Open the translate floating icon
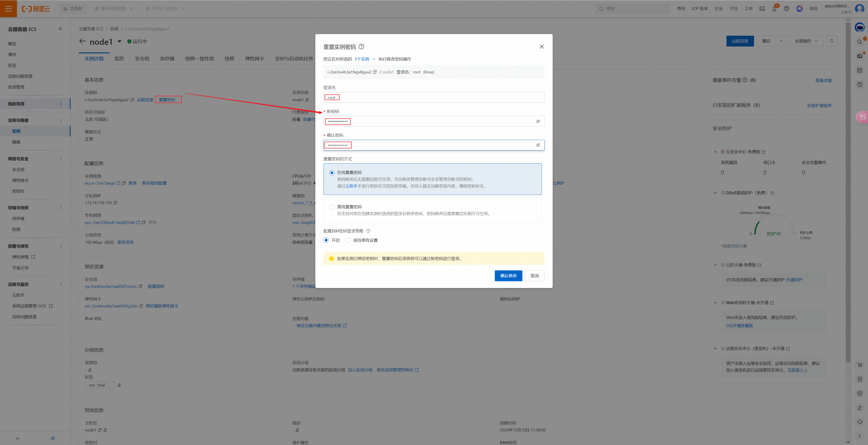Image resolution: width=868 pixels, height=445 pixels. pos(862,117)
